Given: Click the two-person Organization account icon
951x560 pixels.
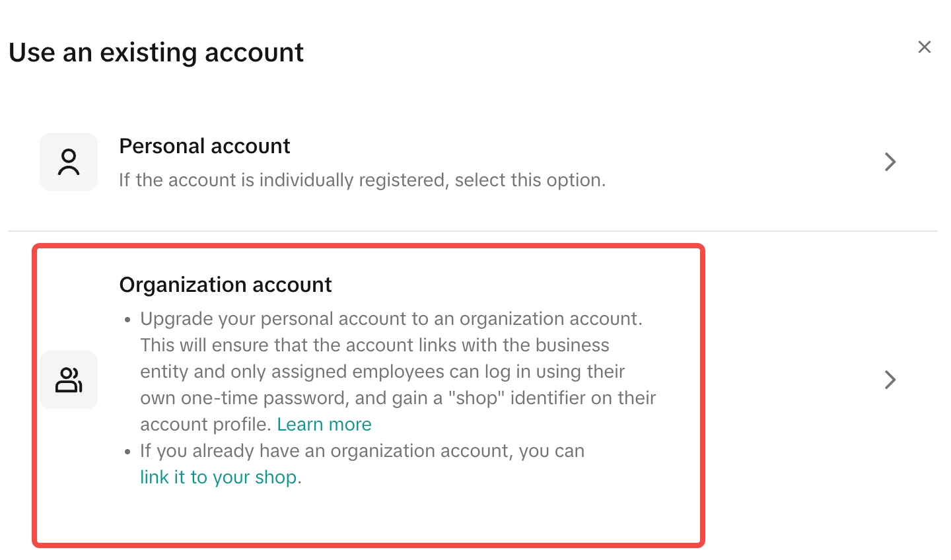Looking at the screenshot, I should coord(69,380).
